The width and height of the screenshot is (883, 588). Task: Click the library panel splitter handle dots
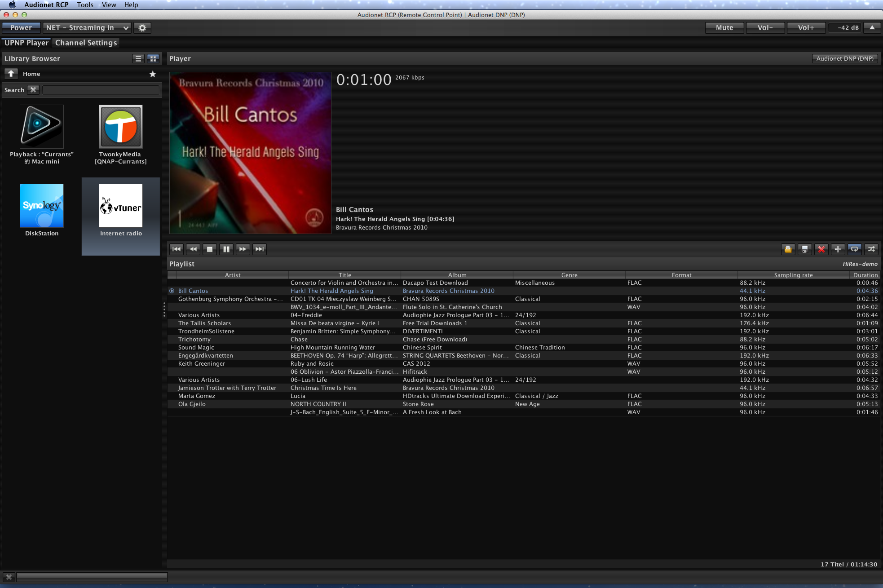pyautogui.click(x=164, y=309)
